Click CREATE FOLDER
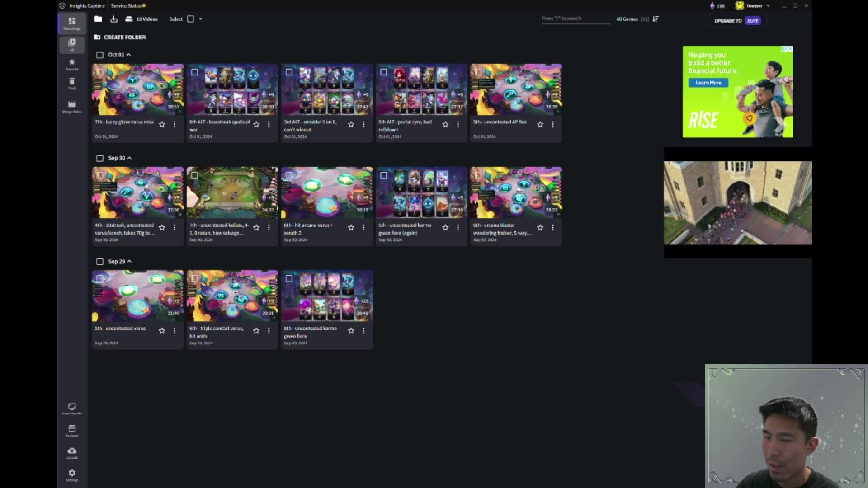 [x=120, y=38]
